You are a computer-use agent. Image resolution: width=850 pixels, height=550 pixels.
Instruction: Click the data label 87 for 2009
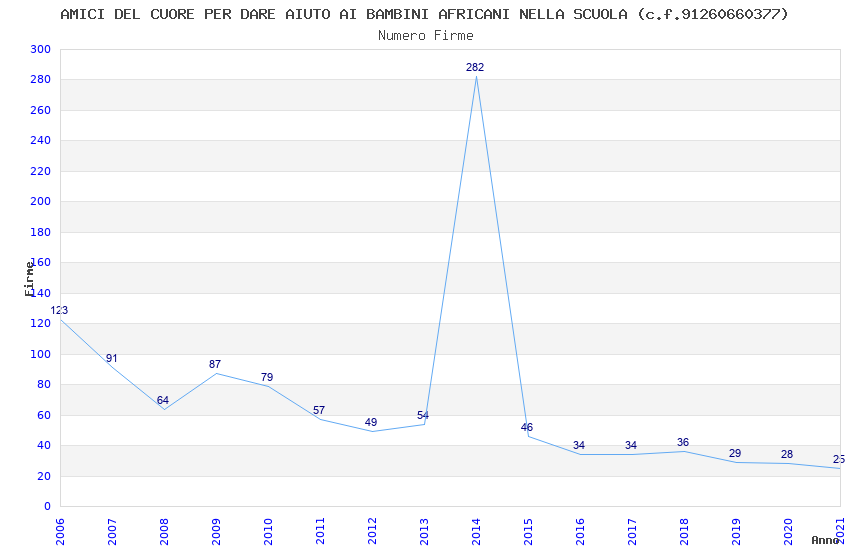click(x=215, y=364)
